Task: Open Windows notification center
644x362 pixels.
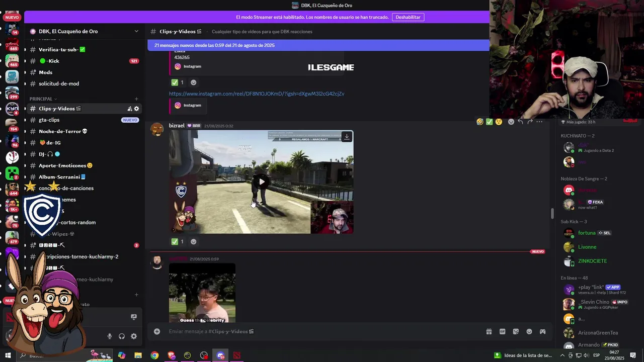Action: (x=633, y=355)
